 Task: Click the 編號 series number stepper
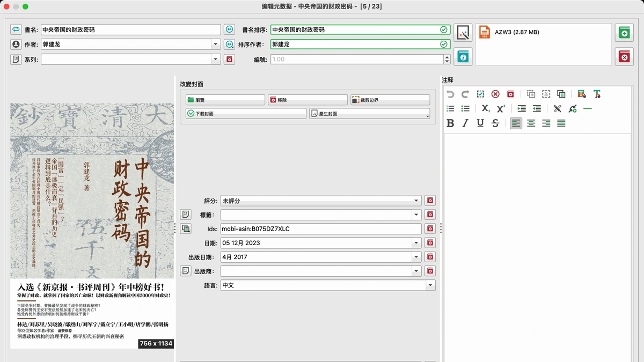click(447, 59)
